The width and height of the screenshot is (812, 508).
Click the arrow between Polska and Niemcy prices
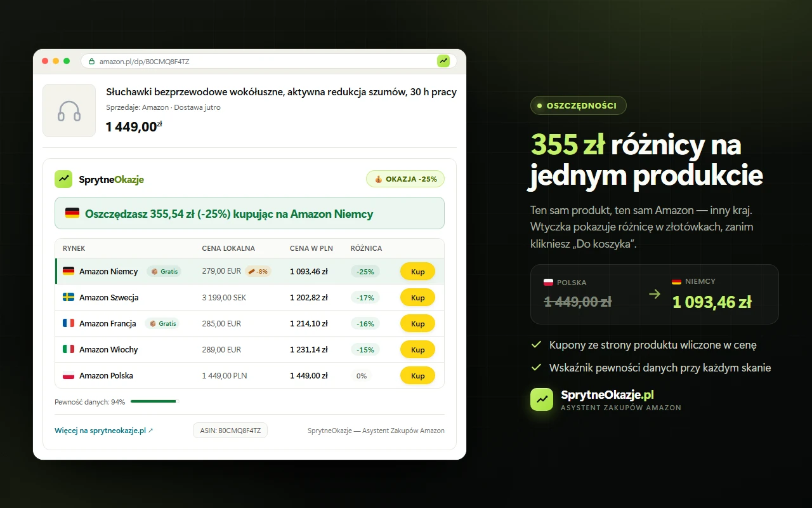pos(655,294)
